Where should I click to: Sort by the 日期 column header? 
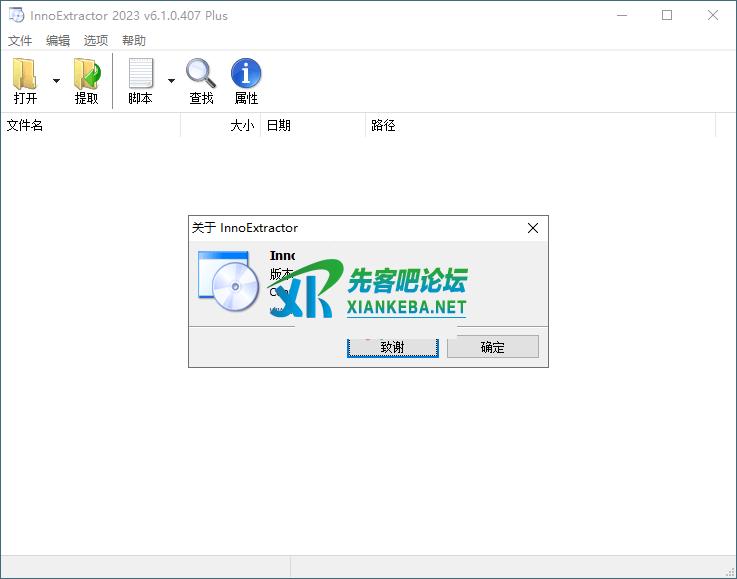(x=313, y=125)
